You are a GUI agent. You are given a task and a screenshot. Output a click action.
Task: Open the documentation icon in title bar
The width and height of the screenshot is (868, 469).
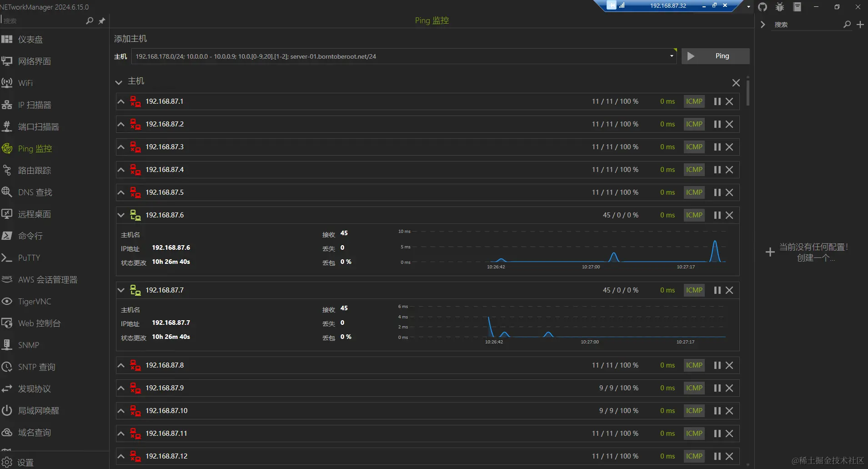(x=797, y=7)
